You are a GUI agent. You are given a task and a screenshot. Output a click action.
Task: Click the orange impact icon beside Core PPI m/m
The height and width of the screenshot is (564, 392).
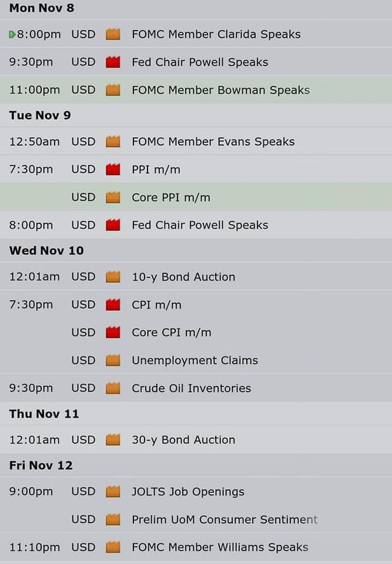[x=113, y=197]
